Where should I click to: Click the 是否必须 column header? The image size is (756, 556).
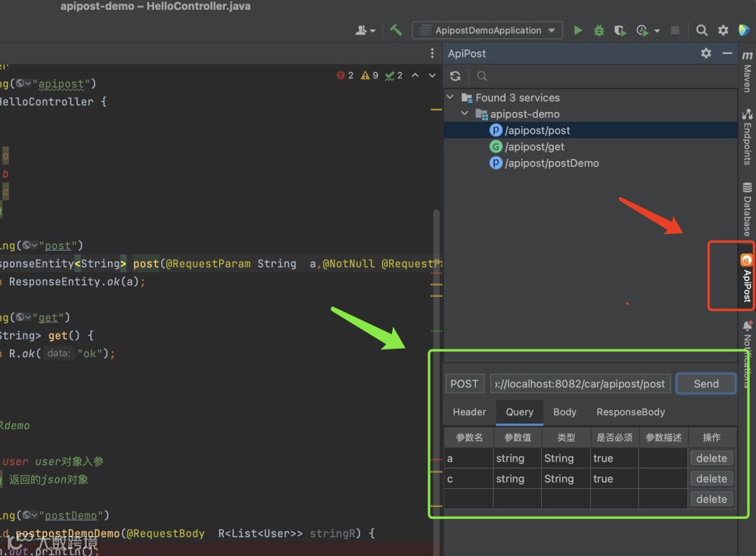click(x=615, y=438)
